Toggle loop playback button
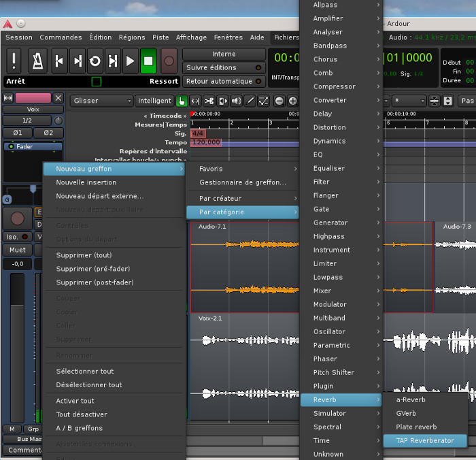This screenshot has height=460, width=476. (x=95, y=61)
